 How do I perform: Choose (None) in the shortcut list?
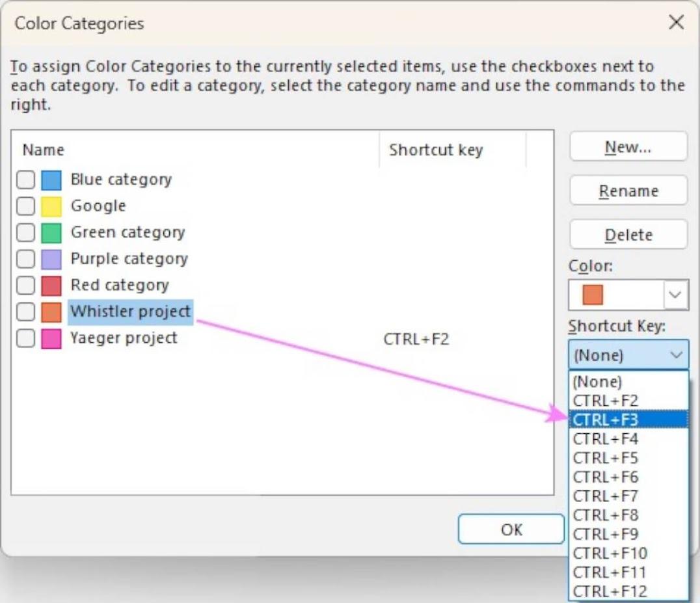tap(628, 382)
